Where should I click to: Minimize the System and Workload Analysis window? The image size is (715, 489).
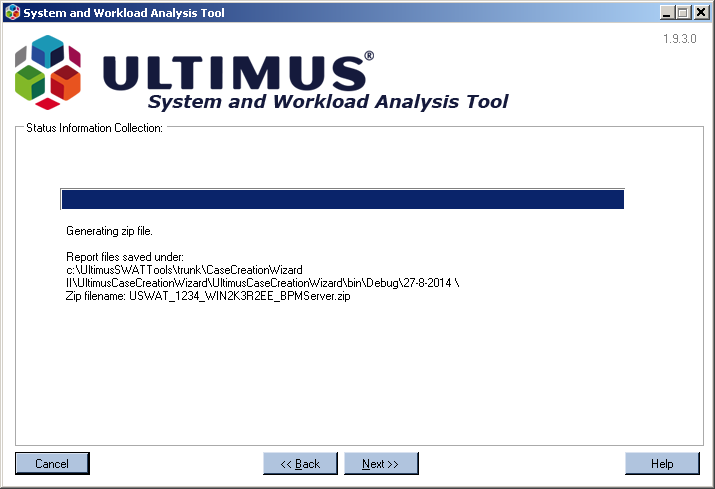[x=667, y=12]
